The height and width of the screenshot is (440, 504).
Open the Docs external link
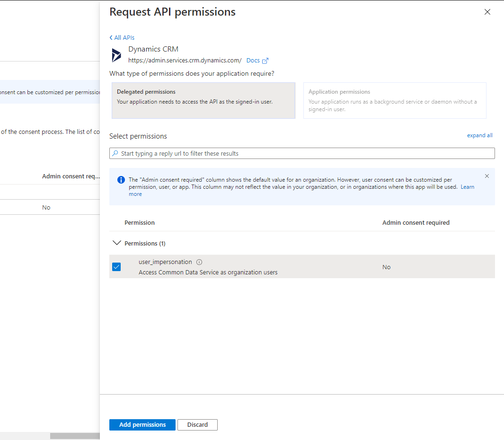coord(253,61)
